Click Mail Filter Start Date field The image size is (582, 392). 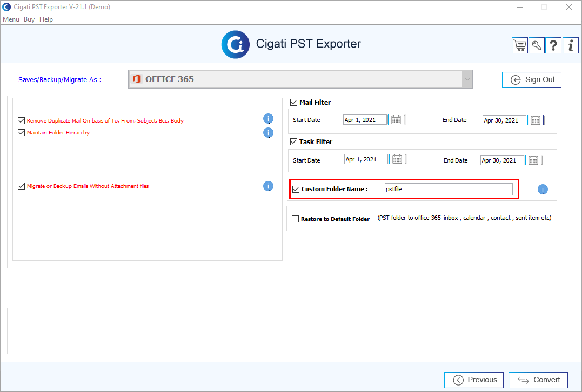pyautogui.click(x=365, y=120)
